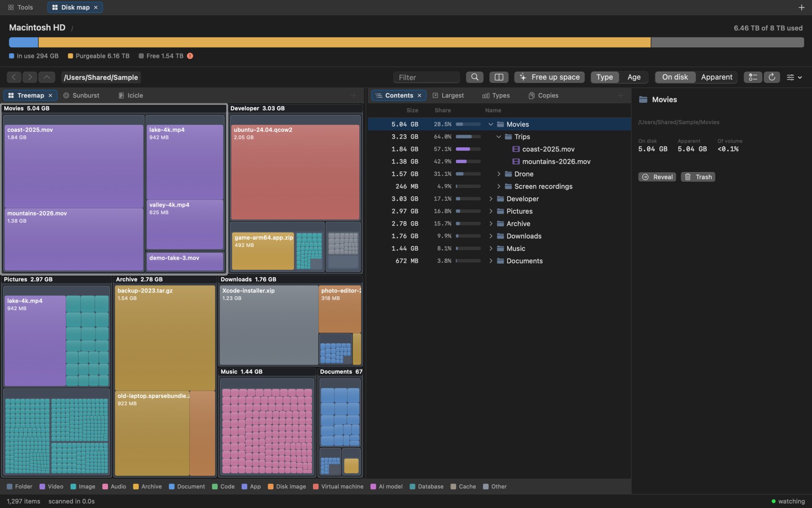Switch to the Sunburst view
812x508 pixels.
(x=81, y=95)
